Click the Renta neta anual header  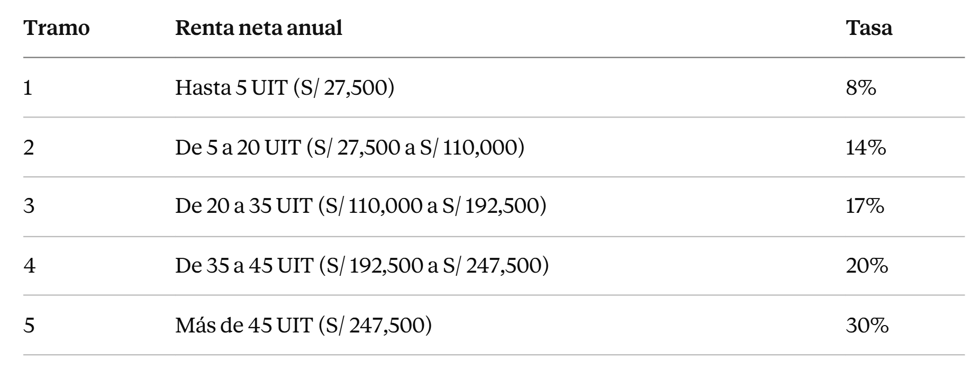(x=259, y=28)
